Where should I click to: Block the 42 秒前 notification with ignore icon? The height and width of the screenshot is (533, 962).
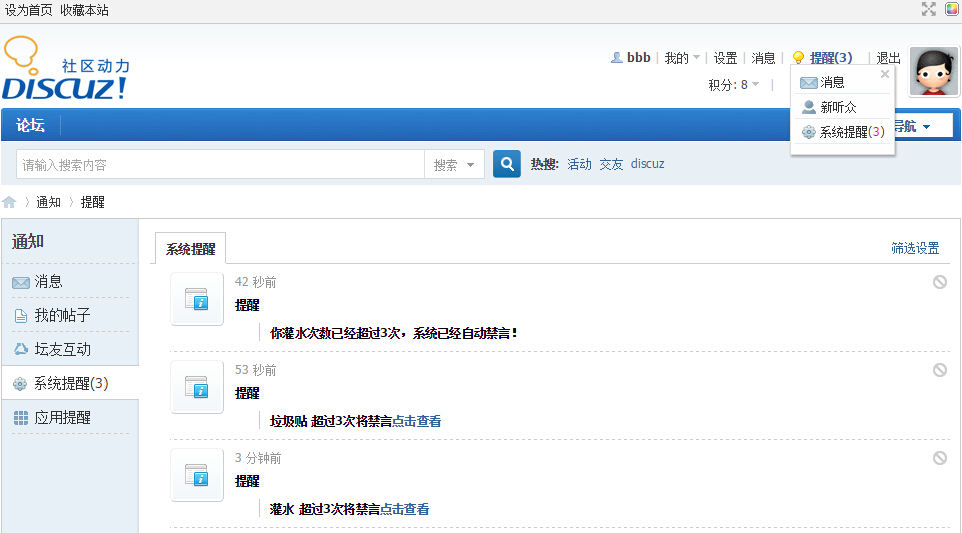pos(939,282)
